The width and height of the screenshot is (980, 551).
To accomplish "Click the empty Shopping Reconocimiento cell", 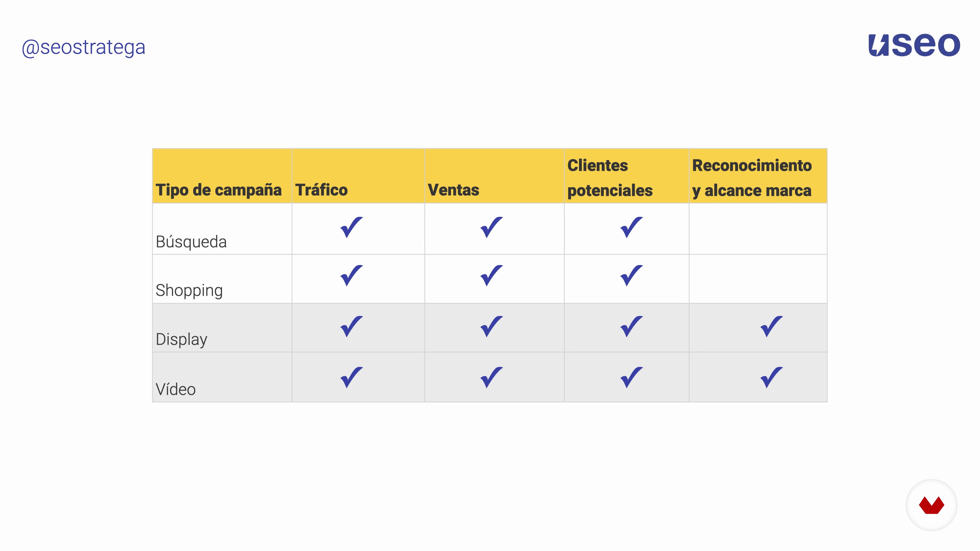I will point(758,279).
